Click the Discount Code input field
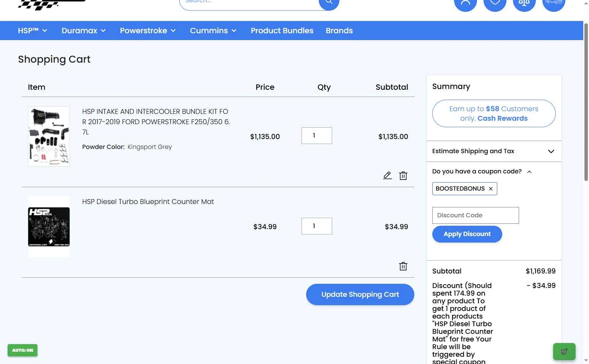589x364 pixels. tap(475, 215)
